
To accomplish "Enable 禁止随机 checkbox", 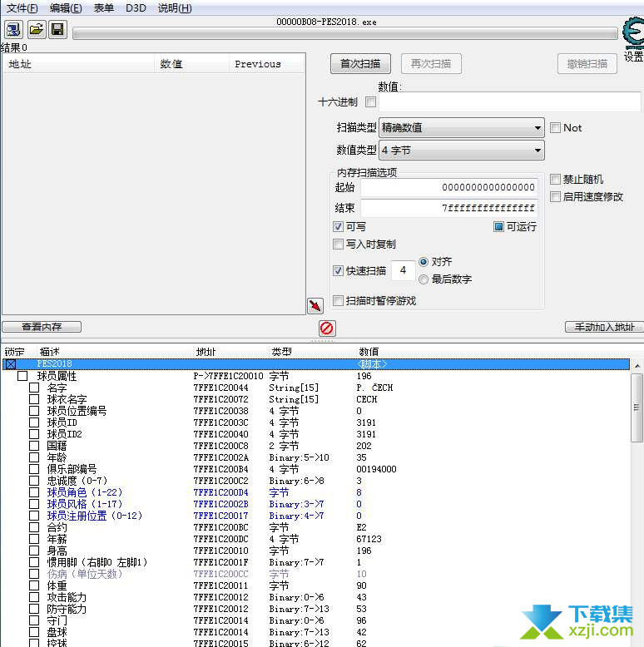I will point(555,179).
